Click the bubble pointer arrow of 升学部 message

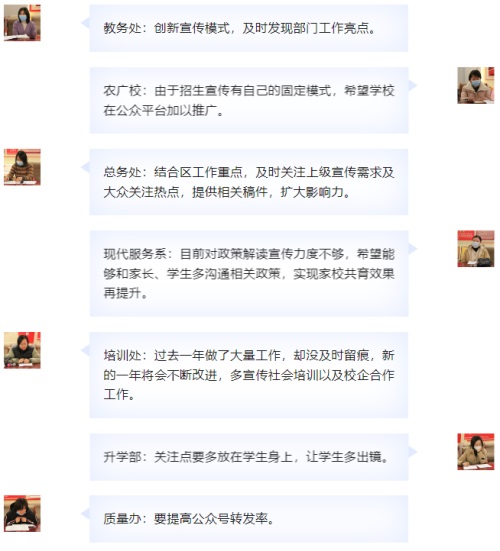pos(413,452)
